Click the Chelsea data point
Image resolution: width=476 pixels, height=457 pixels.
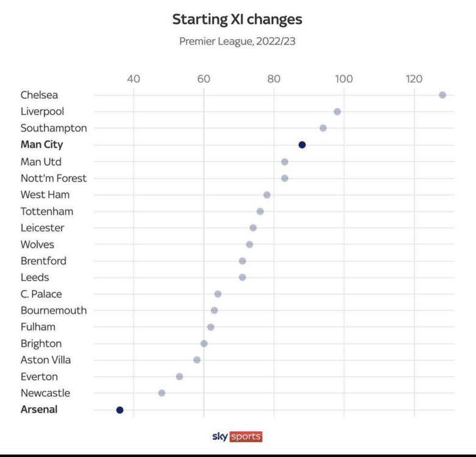(442, 95)
